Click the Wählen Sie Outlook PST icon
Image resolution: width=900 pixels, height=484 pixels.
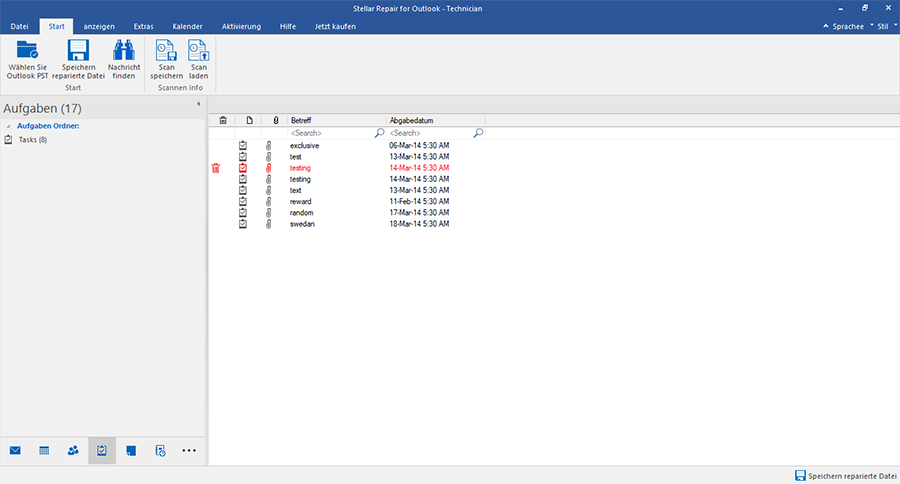click(28, 52)
